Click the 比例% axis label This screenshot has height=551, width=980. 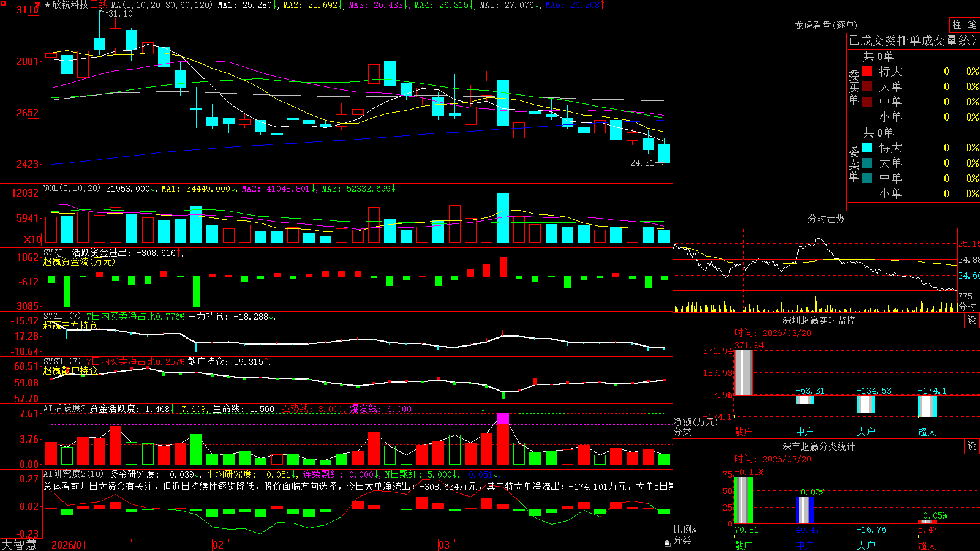point(685,530)
